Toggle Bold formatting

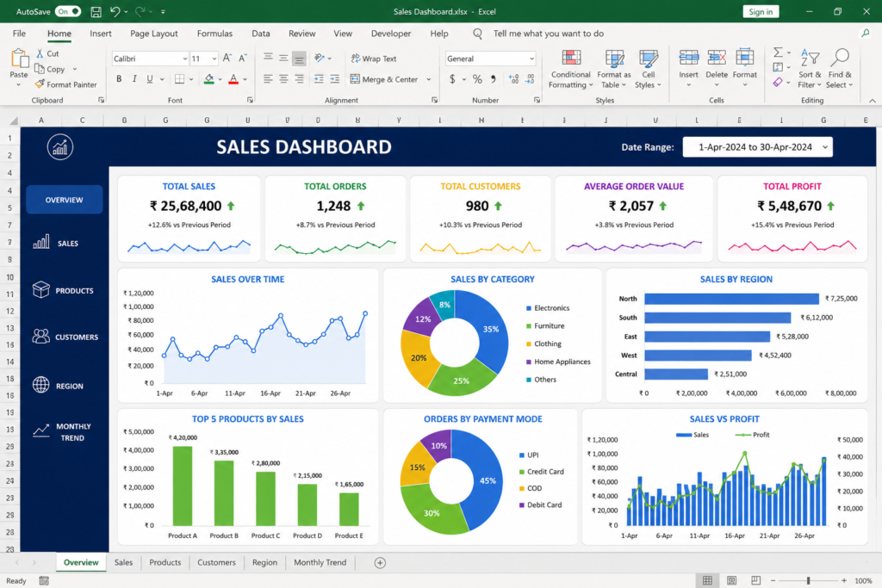(x=119, y=79)
